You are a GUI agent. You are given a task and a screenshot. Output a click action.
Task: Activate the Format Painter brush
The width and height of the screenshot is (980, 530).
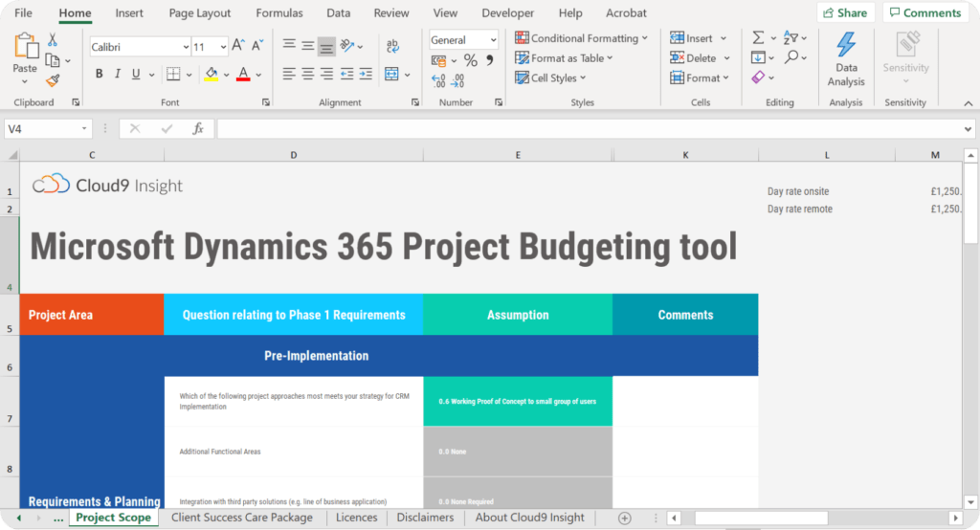[x=53, y=80]
